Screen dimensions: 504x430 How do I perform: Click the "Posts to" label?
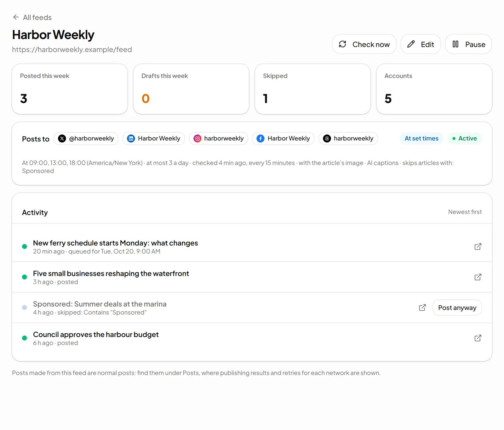(x=36, y=139)
